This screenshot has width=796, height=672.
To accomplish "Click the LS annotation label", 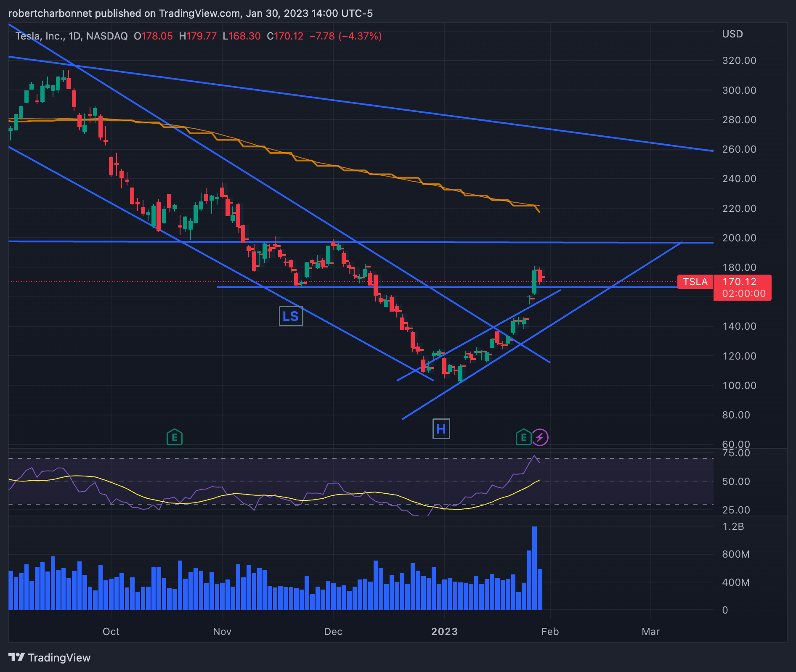I will click(291, 316).
